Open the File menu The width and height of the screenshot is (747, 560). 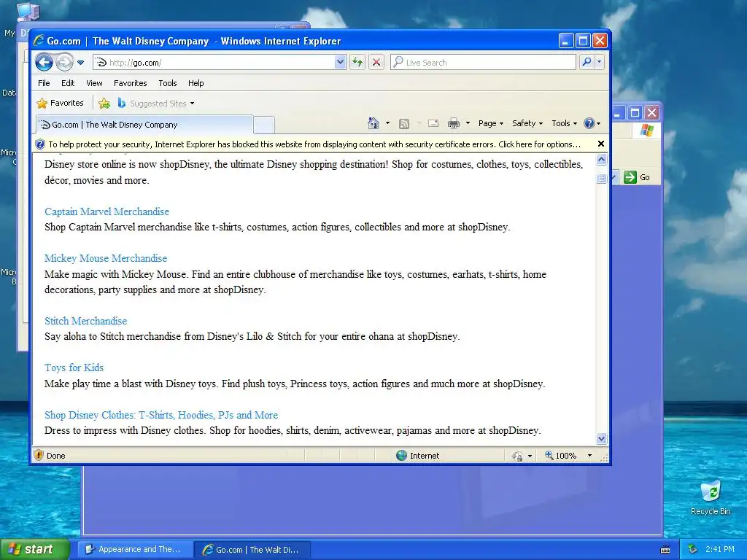coord(44,83)
